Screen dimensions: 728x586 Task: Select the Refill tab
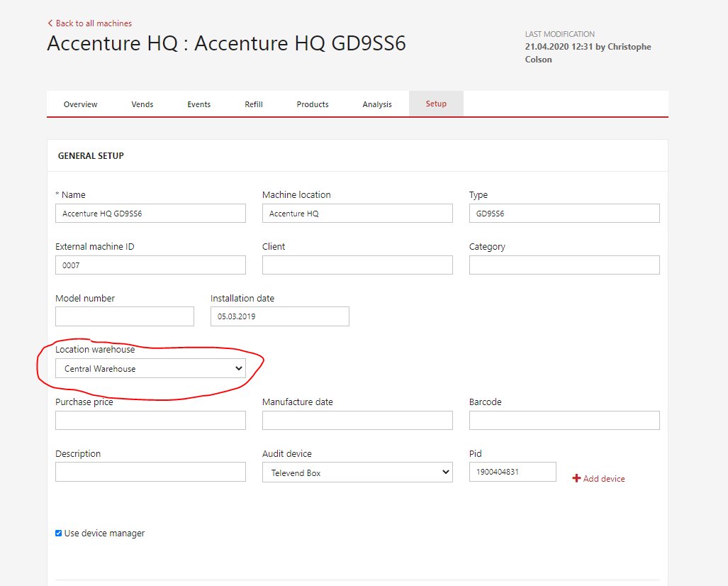(x=254, y=104)
